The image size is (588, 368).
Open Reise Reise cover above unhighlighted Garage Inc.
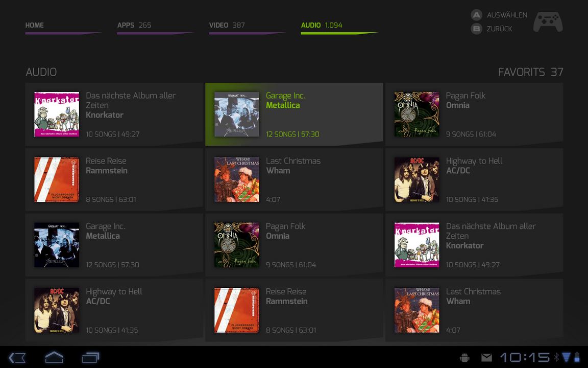(57, 179)
